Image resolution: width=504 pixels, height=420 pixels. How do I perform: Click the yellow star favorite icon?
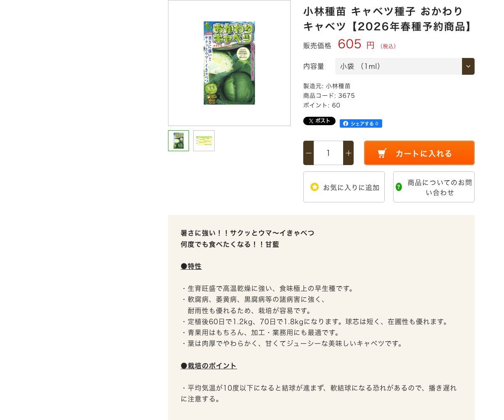coord(315,187)
